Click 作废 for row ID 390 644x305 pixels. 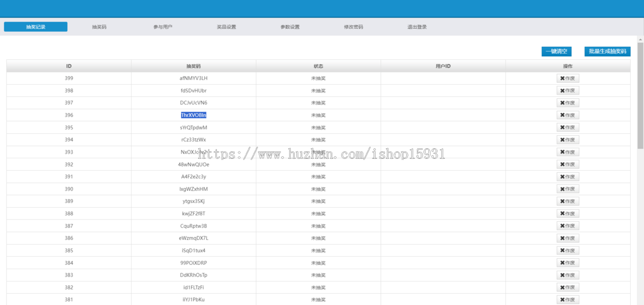(x=568, y=189)
